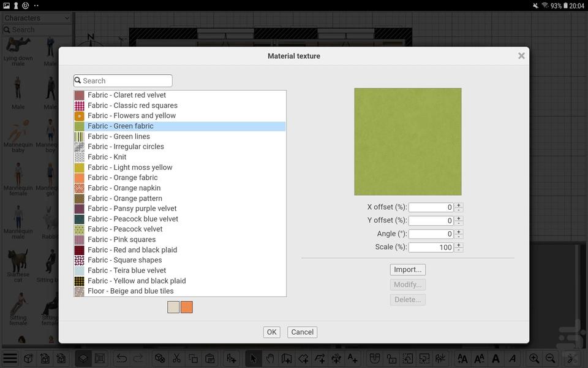Decrease Scale value with minus stepper
This screenshot has width=588, height=368.
click(459, 250)
